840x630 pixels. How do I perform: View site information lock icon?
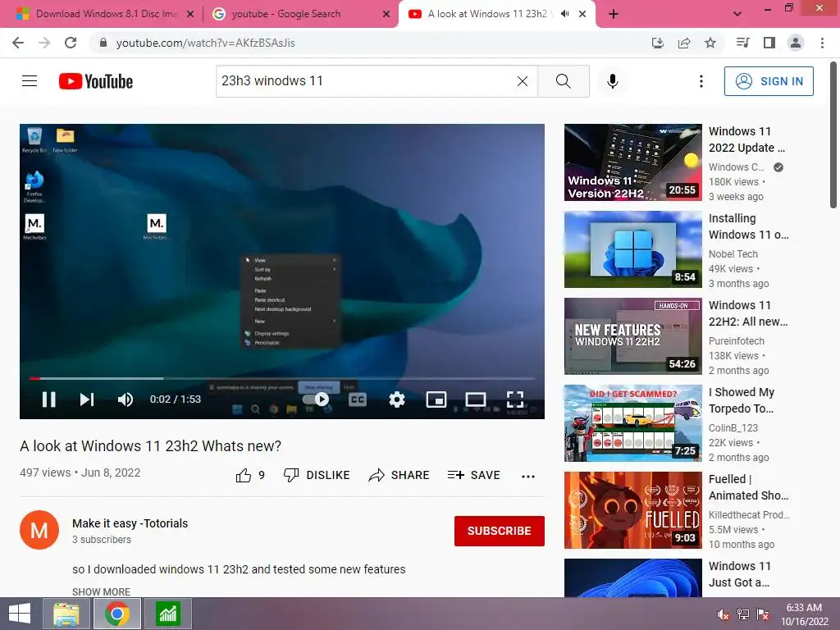[x=103, y=43]
